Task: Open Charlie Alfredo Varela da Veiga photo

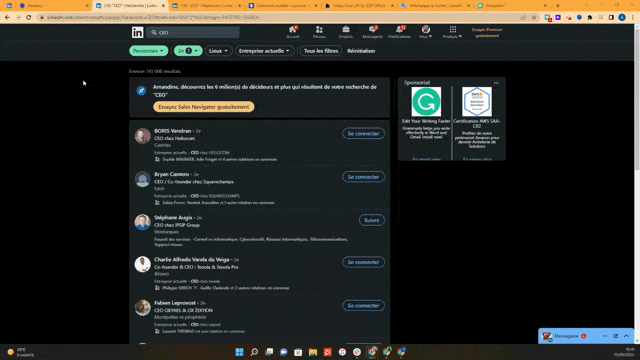Action: point(142,264)
